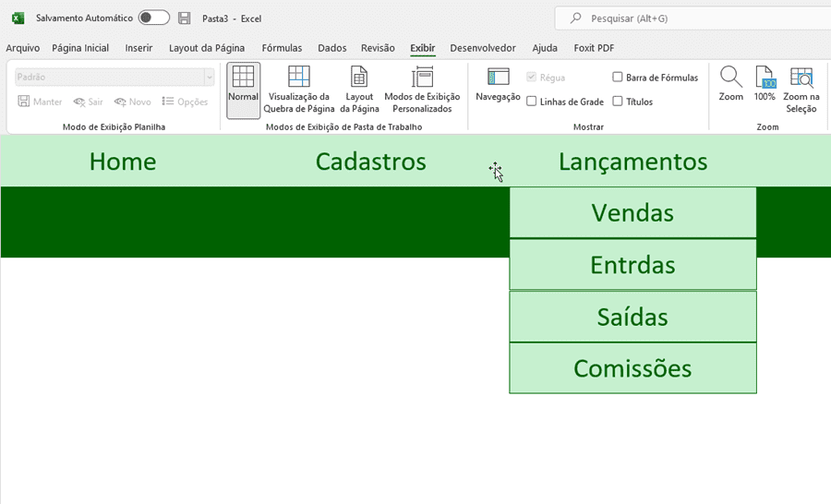Switch to Dados tab
The height and width of the screenshot is (504, 831).
click(332, 48)
